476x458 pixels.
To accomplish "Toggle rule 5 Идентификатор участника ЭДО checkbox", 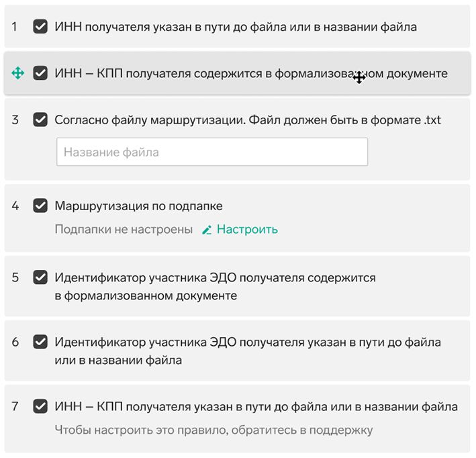I will click(40, 277).
